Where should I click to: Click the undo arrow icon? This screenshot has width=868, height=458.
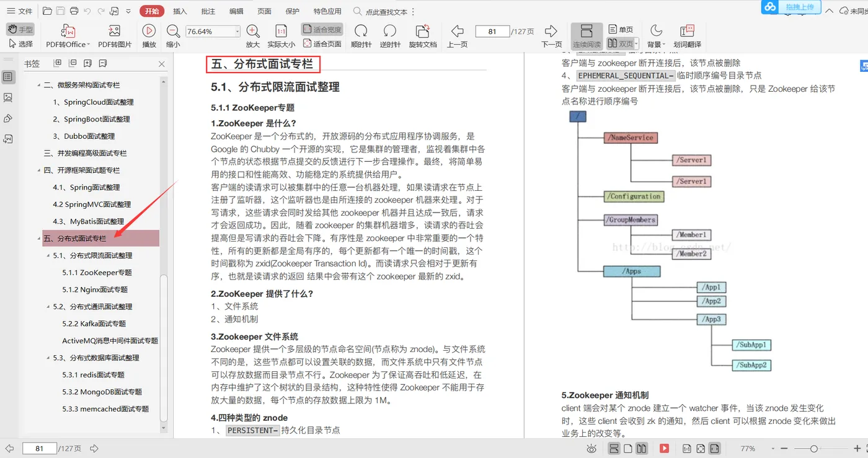(87, 11)
